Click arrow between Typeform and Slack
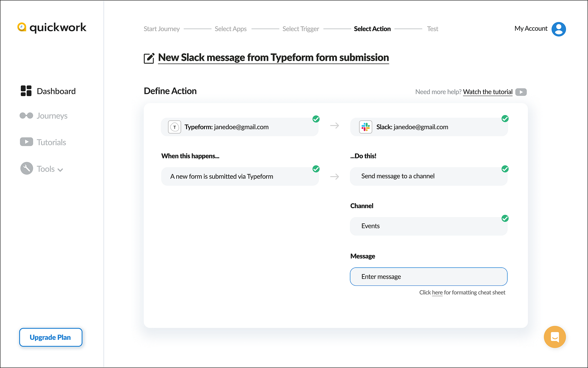Screen dimensions: 588x368 click(334, 126)
